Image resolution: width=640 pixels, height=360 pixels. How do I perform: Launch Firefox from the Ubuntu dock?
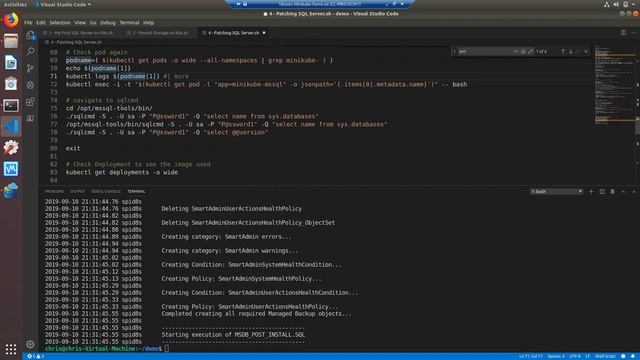pyautogui.click(x=11, y=20)
